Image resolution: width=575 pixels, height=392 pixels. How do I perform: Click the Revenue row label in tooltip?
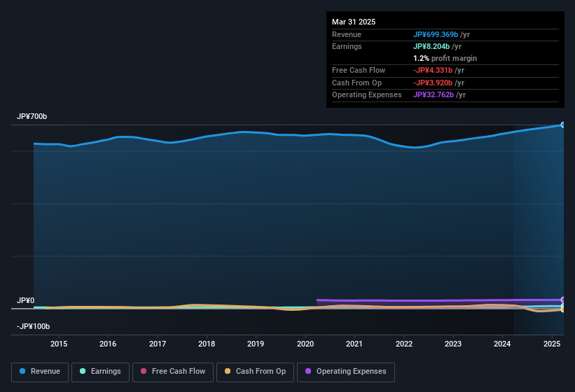347,34
